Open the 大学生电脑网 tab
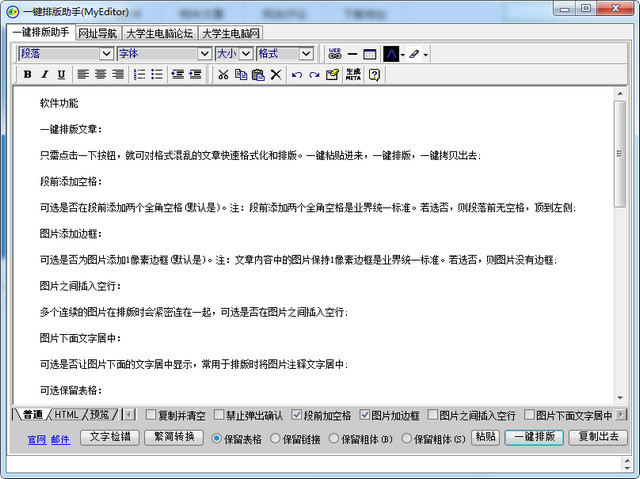The height and width of the screenshot is (479, 640). (231, 33)
